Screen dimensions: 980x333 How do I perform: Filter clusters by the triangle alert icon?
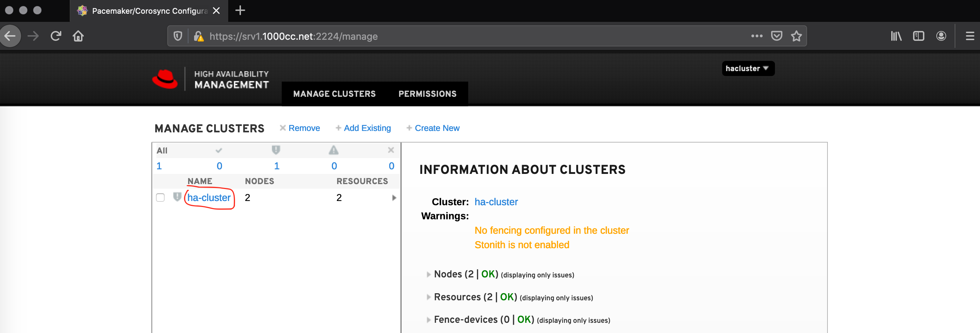(x=334, y=150)
